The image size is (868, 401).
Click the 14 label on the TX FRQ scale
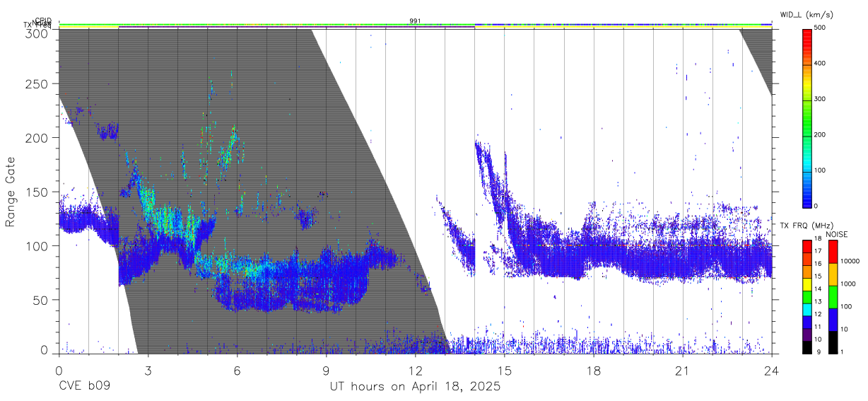coord(819,289)
